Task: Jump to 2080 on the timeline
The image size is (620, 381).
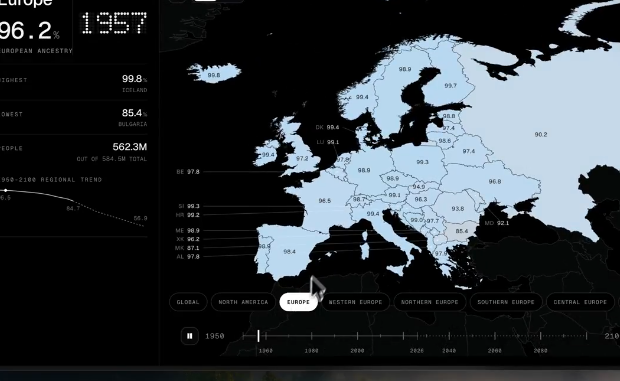Action: click(x=541, y=351)
